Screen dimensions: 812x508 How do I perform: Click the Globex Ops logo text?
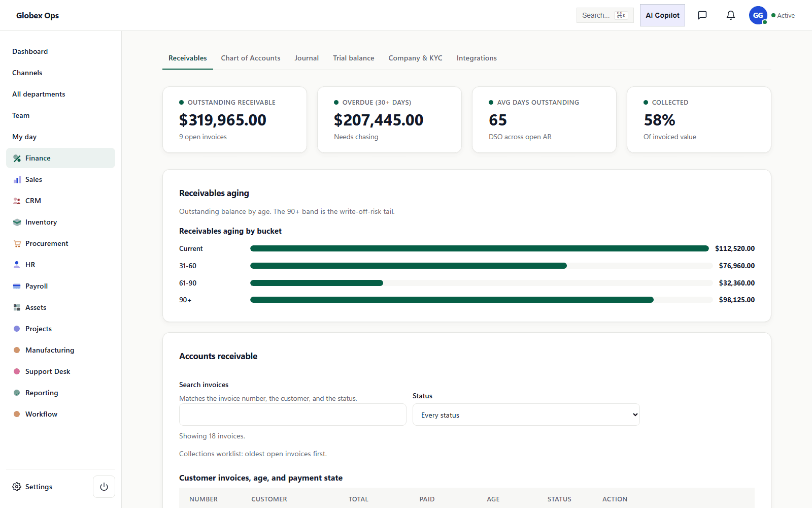38,15
